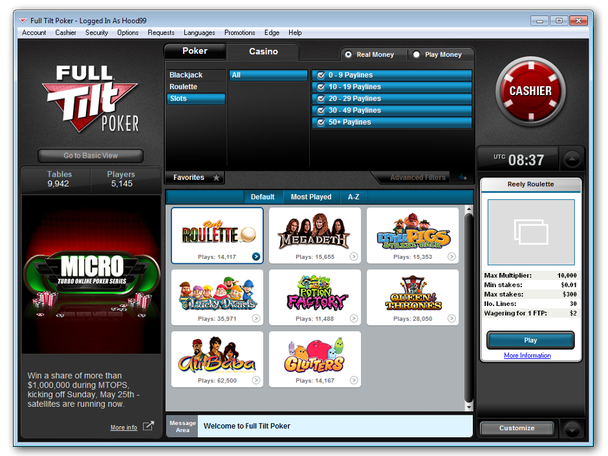Click the screenshot placeholder in Reely Roulette panel
Screen dimensions: 608x456
tap(531, 232)
